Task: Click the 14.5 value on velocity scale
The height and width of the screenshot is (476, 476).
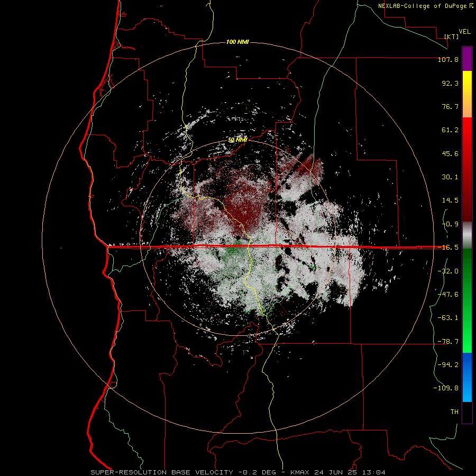Action: click(x=450, y=200)
